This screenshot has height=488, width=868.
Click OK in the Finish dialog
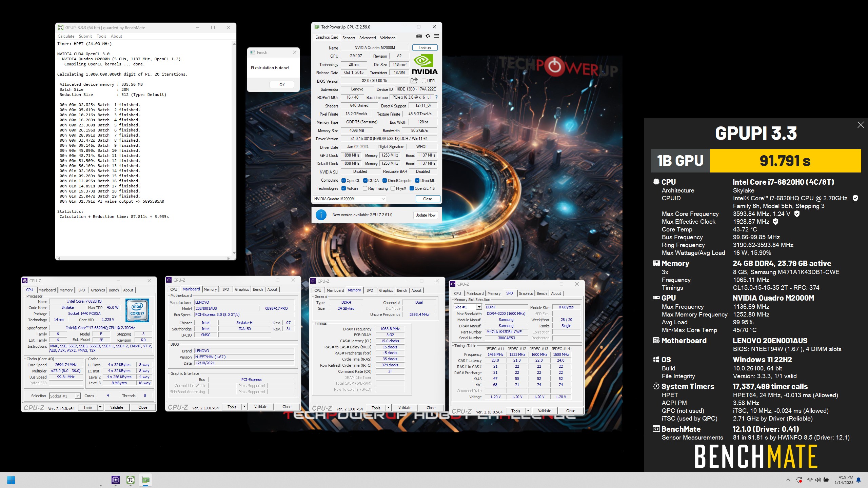282,85
